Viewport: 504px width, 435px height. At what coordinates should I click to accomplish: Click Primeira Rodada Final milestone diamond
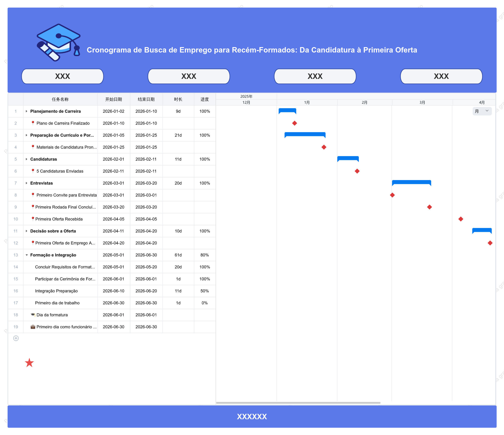(430, 207)
